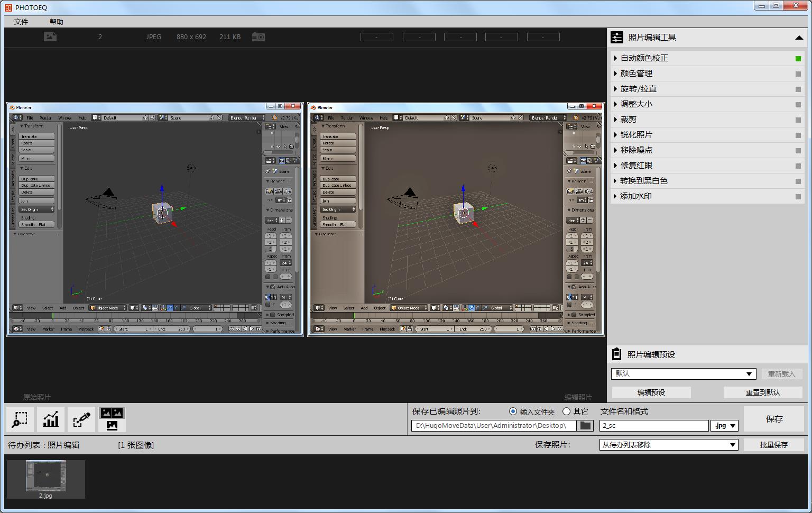Viewport: 812px width, 513px height.
Task: Select the 输入文件夹 radio button
Action: 513,411
